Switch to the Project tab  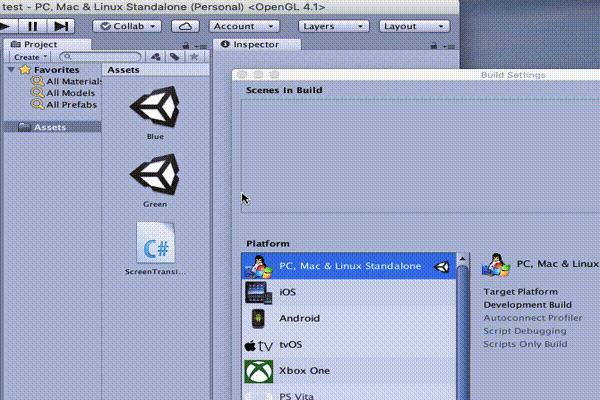coord(47,44)
